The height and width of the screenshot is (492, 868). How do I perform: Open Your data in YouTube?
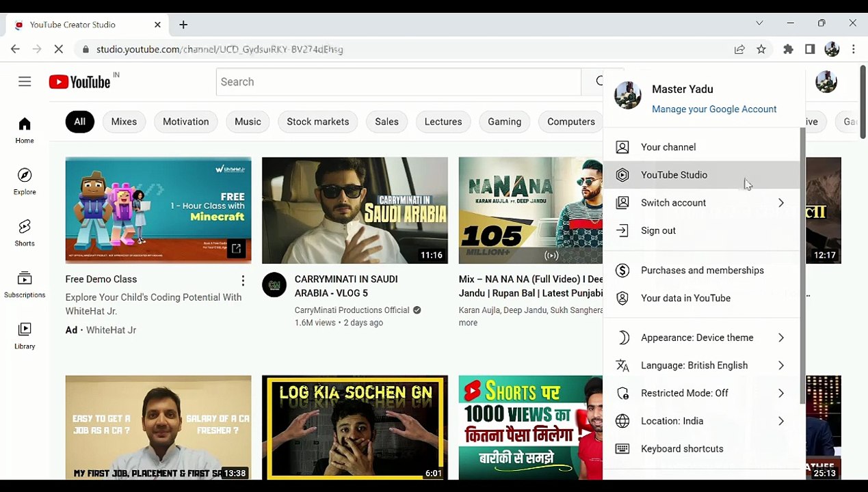click(701, 299)
